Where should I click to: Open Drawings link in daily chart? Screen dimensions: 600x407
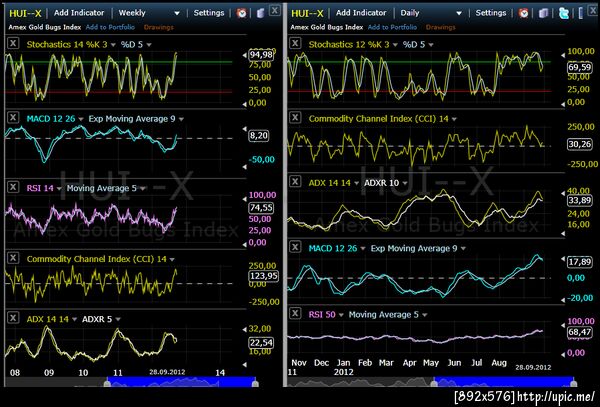coord(440,27)
